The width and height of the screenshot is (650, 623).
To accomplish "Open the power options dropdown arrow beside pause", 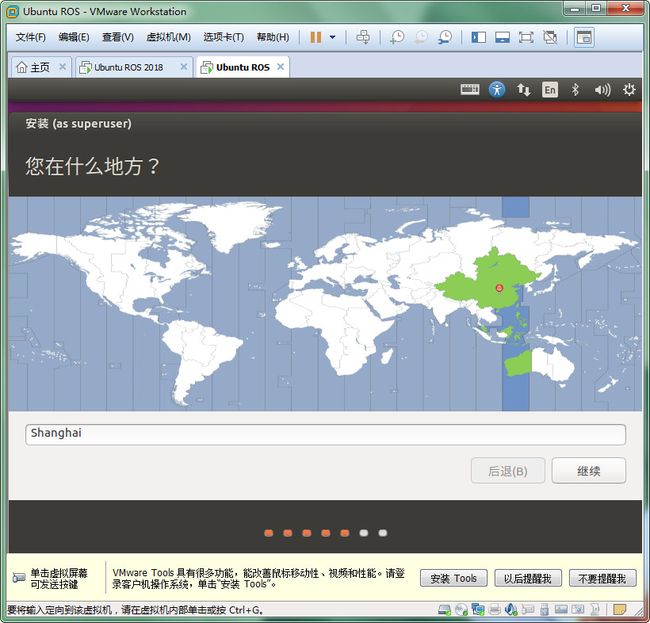I will (332, 37).
